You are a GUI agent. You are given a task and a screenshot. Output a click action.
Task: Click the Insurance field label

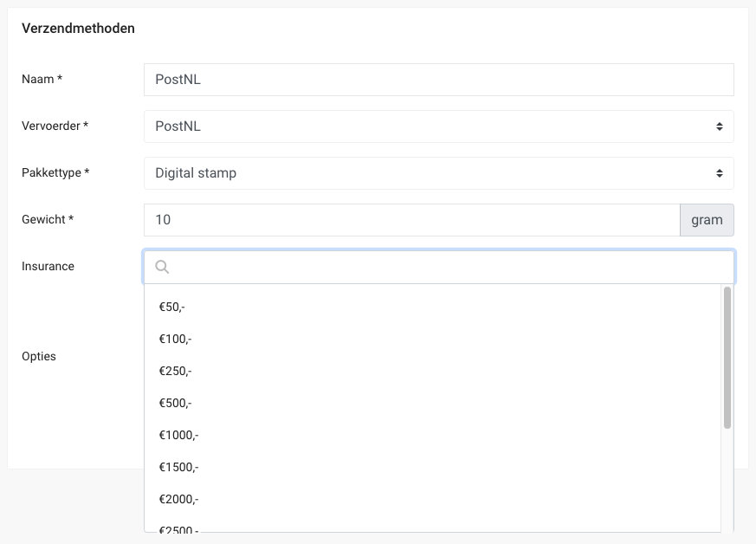[x=48, y=267]
